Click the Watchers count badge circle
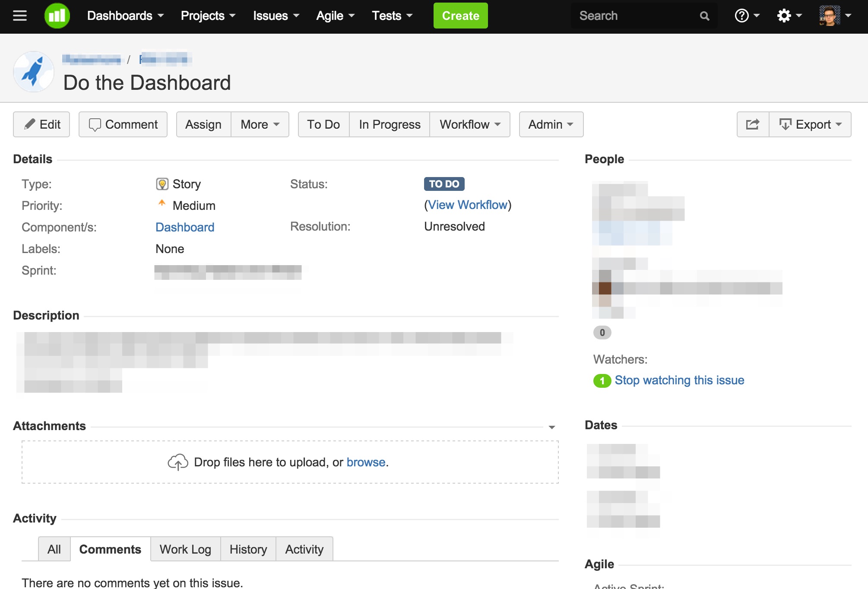This screenshot has height=589, width=868. [x=601, y=380]
